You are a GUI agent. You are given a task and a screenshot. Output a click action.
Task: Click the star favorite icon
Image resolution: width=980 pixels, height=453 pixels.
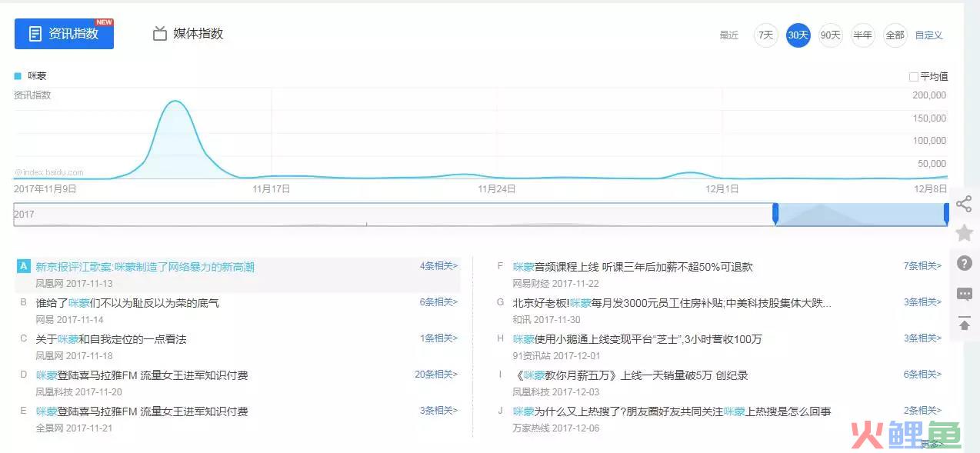coord(964,233)
